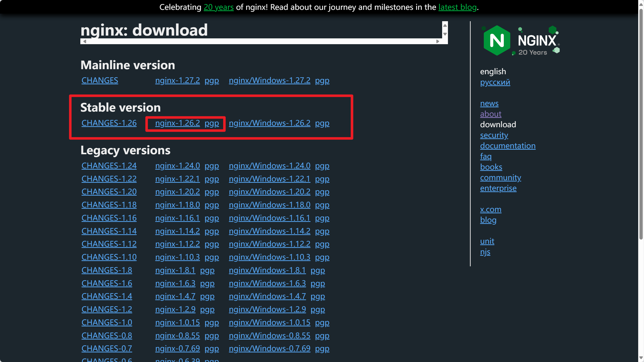Open the documentation sidebar link

click(x=508, y=146)
